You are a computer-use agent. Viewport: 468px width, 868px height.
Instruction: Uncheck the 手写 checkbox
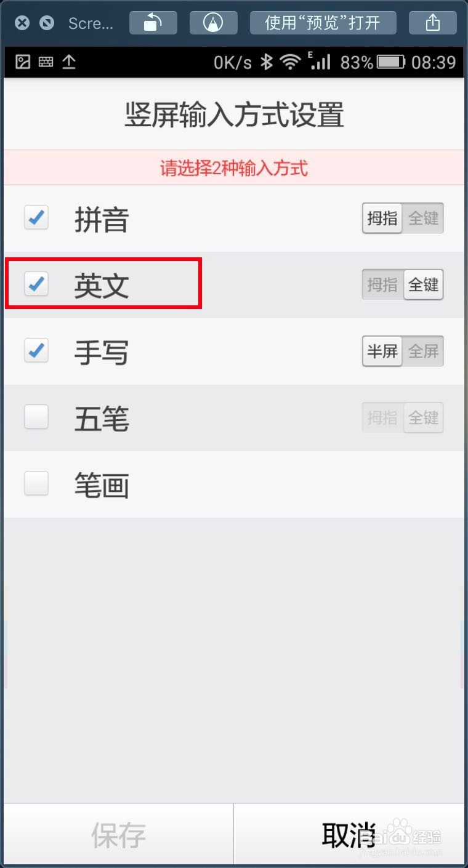(x=36, y=351)
